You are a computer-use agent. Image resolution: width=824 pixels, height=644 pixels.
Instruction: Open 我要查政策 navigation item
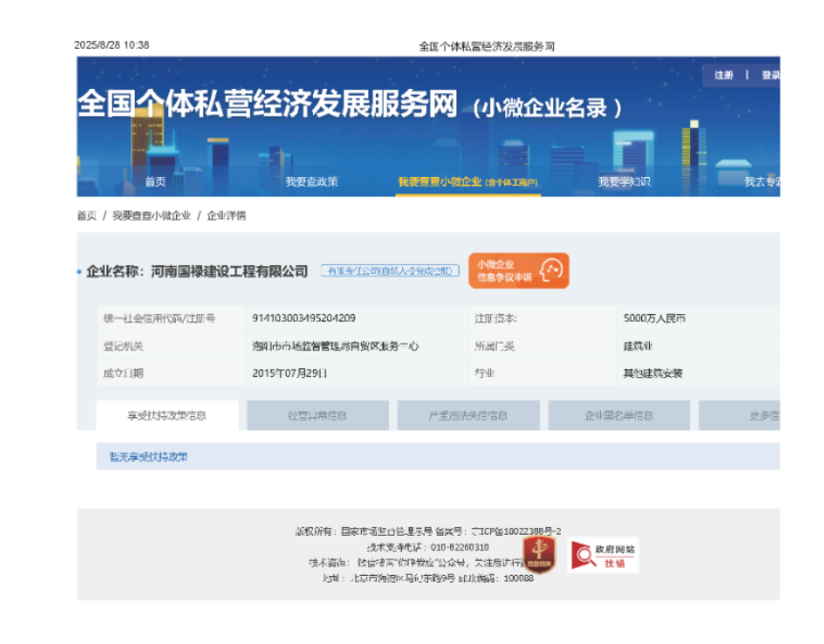click(311, 182)
